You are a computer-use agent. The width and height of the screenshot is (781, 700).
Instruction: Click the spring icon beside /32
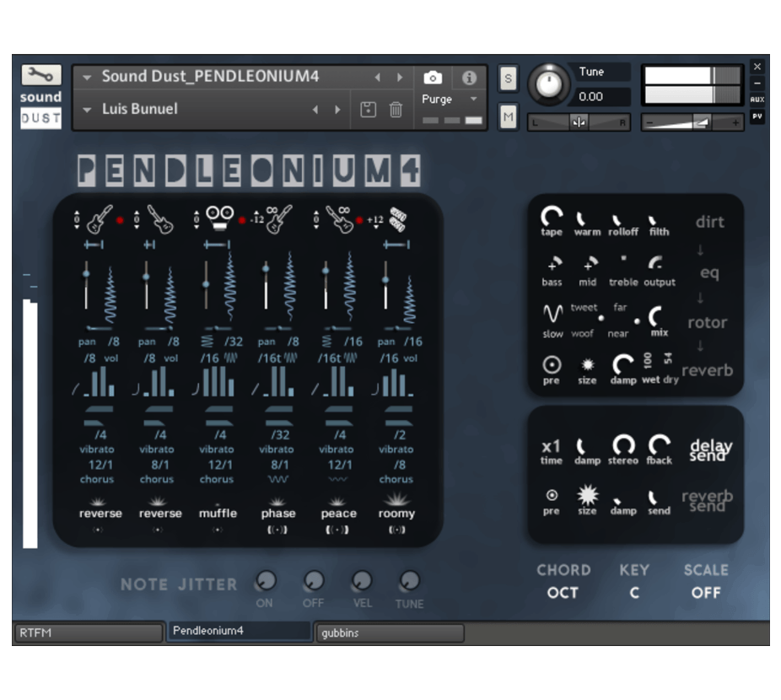click(207, 342)
